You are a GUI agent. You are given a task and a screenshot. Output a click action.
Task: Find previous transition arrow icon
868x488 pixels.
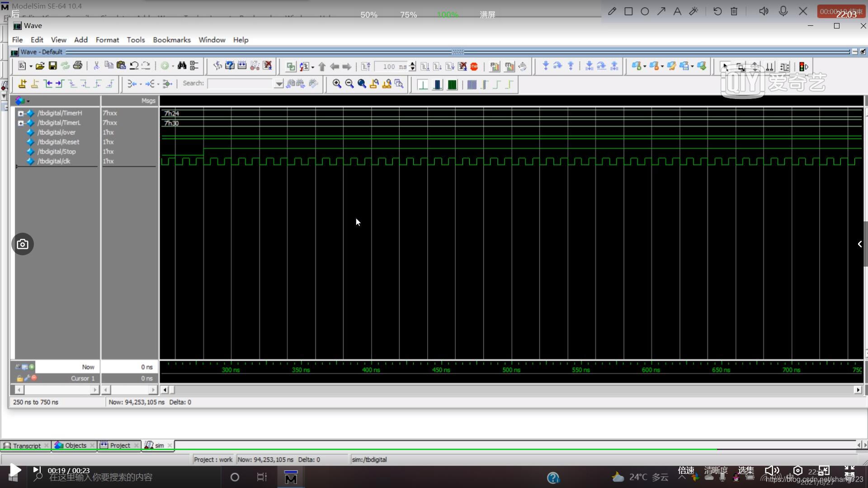point(47,84)
